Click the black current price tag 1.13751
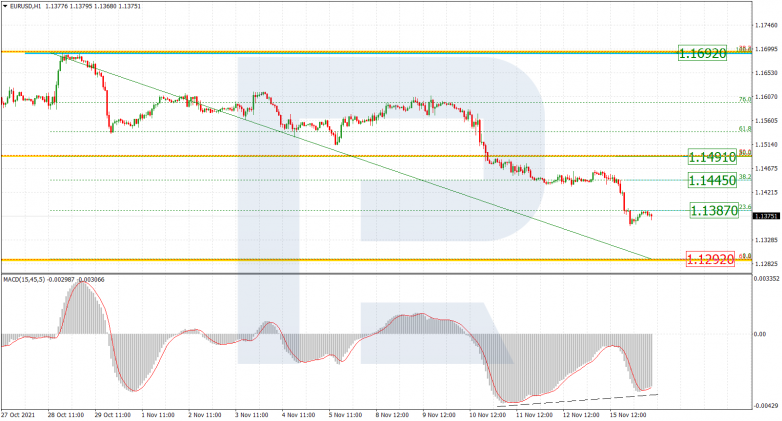This screenshot has width=782, height=421. click(766, 216)
